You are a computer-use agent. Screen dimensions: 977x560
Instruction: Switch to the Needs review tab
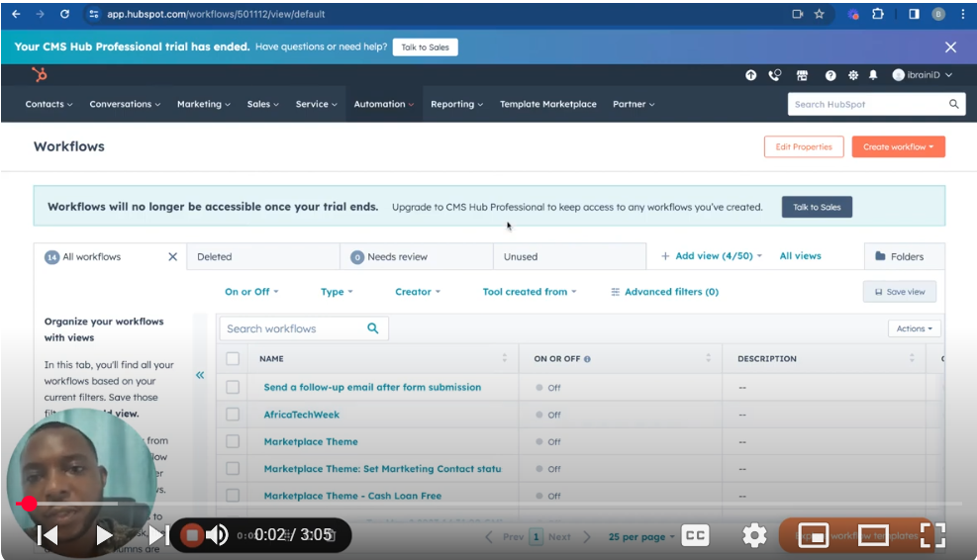coord(416,256)
